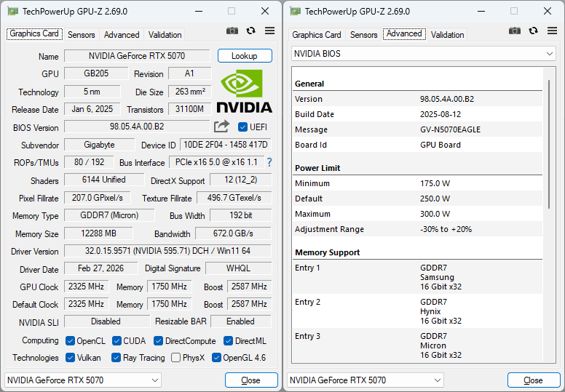
Task: Click Entry 3 row in Memory Support
Action: (418, 345)
